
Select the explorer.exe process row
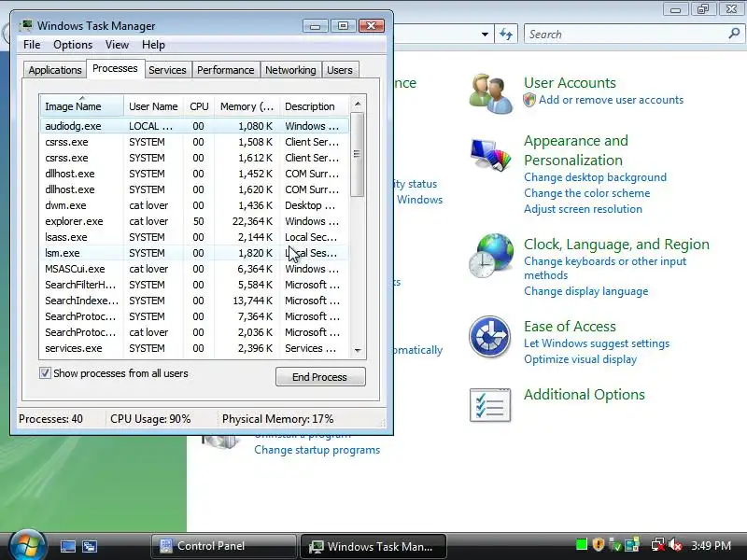pos(194,221)
